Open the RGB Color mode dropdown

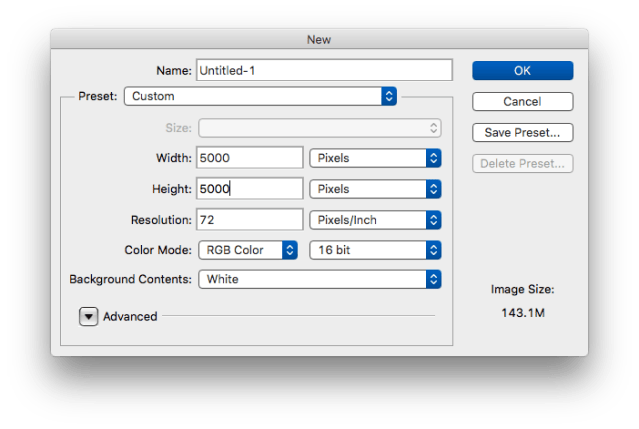[x=248, y=249]
